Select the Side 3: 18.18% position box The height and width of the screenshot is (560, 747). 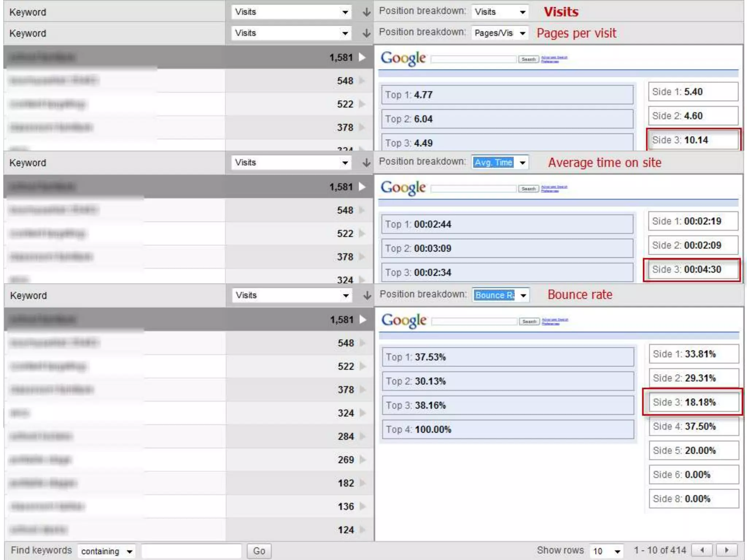click(693, 402)
